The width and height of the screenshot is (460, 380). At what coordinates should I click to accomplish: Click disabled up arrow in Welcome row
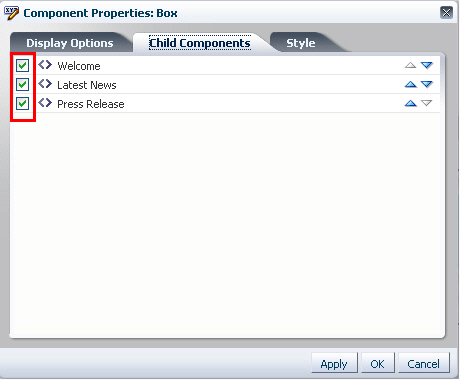coord(410,65)
